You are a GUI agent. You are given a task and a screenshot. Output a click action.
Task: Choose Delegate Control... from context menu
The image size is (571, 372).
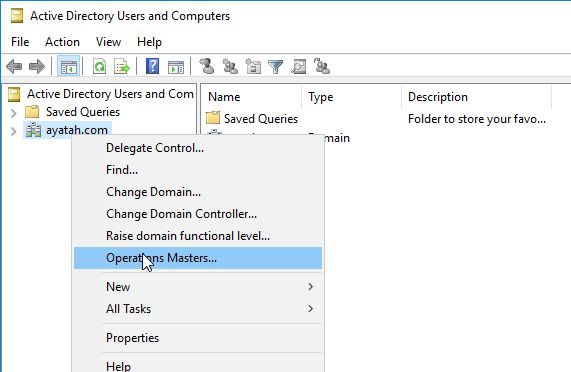click(x=198, y=148)
